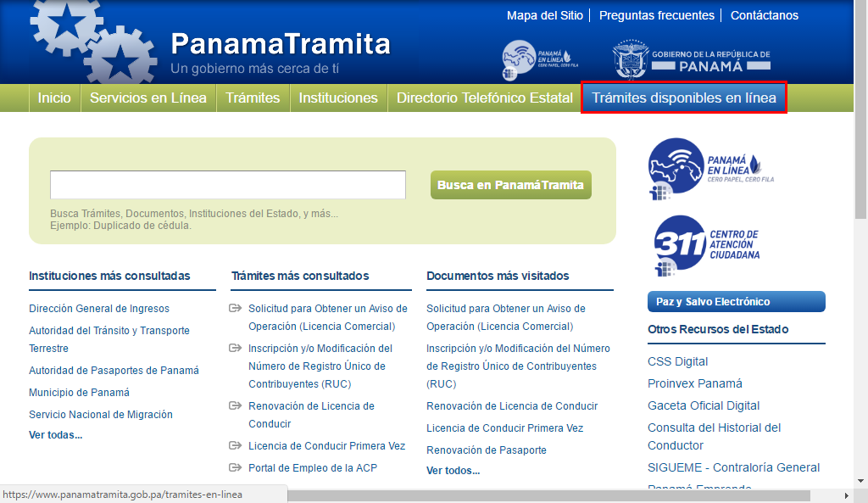Open Solicitud Aviso de Operación document link
This screenshot has width=868, height=503.
click(505, 317)
